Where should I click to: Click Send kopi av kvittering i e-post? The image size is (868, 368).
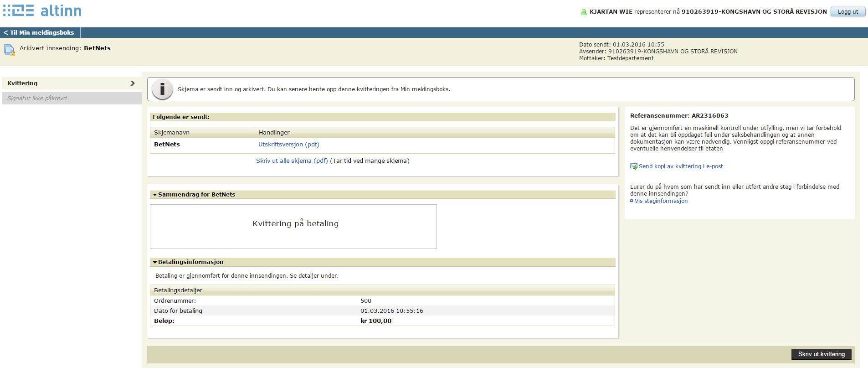coord(681,166)
